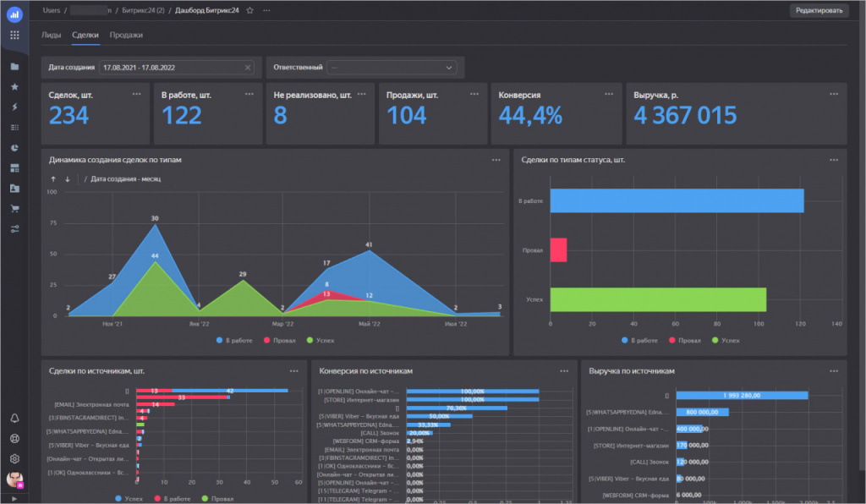Screen dimensions: 866x504
Task: Open menu of Сделок, шт. widget
Action: [136, 95]
